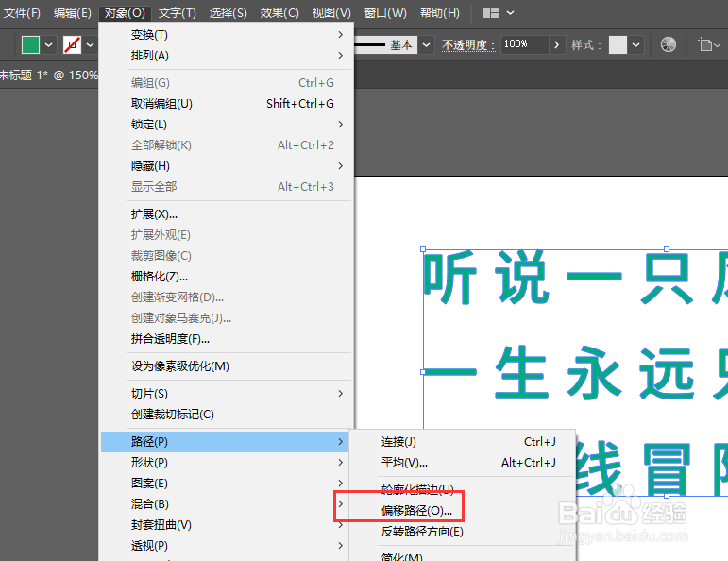Open the 窗口(W) menu
Image resolution: width=728 pixels, height=561 pixels.
pos(385,13)
